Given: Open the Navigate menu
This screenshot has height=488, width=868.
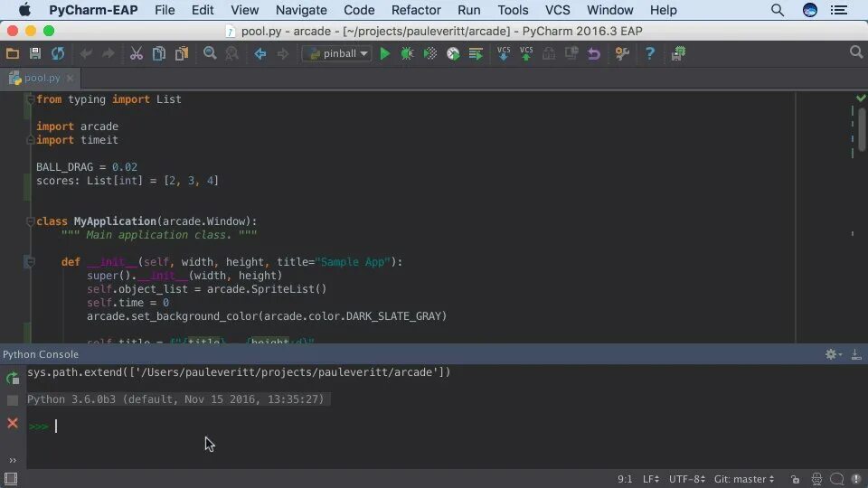Looking at the screenshot, I should 301,10.
